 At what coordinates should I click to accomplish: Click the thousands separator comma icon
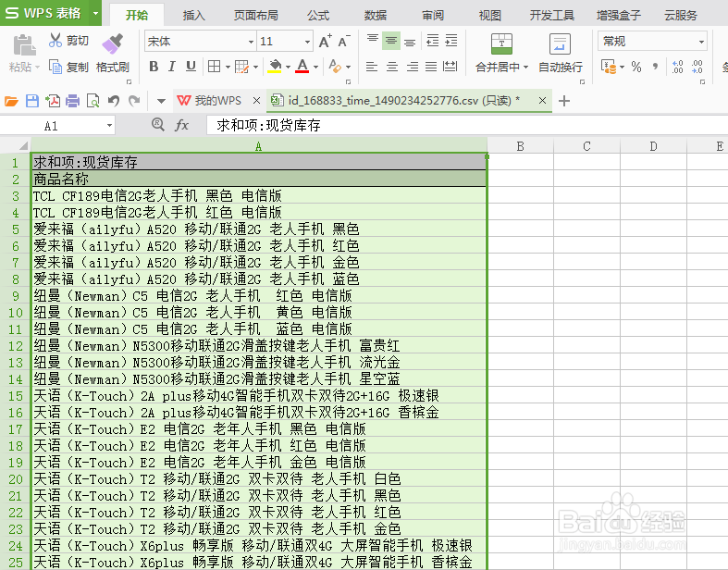pyautogui.click(x=655, y=67)
